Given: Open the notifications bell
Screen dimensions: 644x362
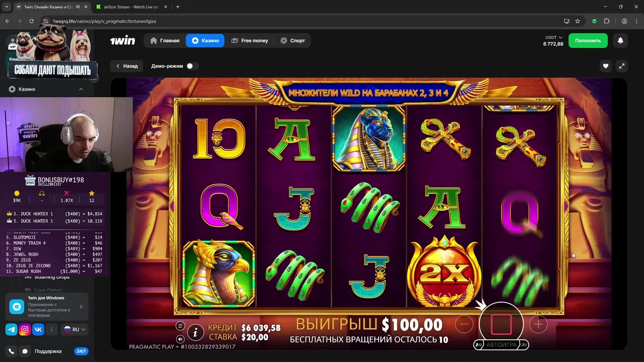Looking at the screenshot, I should point(620,41).
